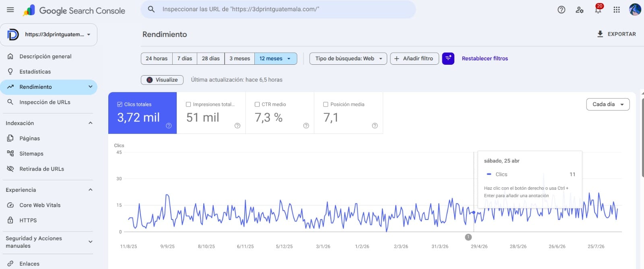
Task: Collapse the Indexación section
Action: 90,123
